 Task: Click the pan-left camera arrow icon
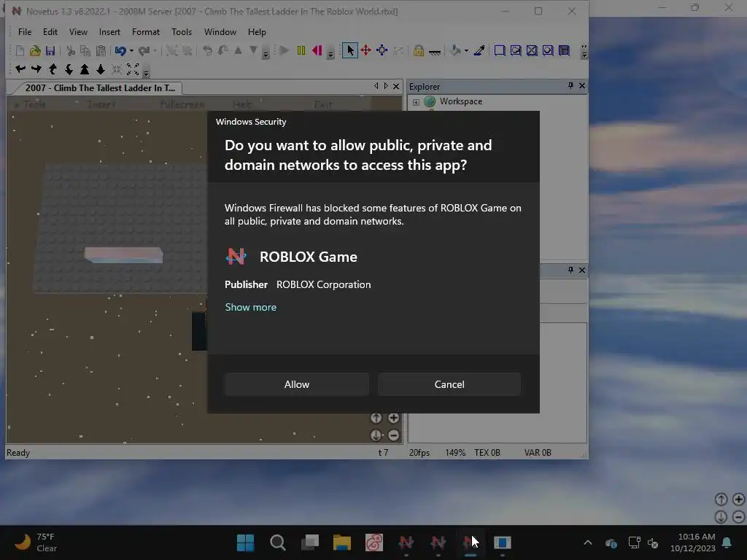[20, 69]
